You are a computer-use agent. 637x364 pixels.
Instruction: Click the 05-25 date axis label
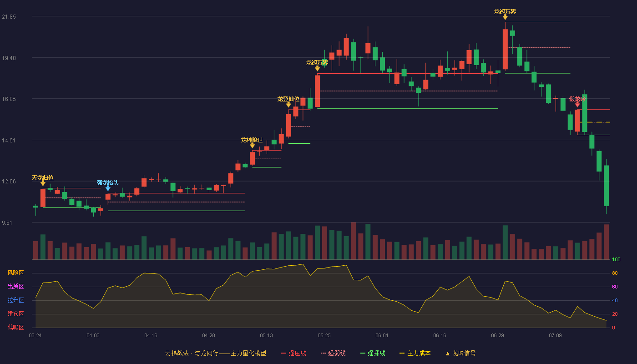coord(324,335)
